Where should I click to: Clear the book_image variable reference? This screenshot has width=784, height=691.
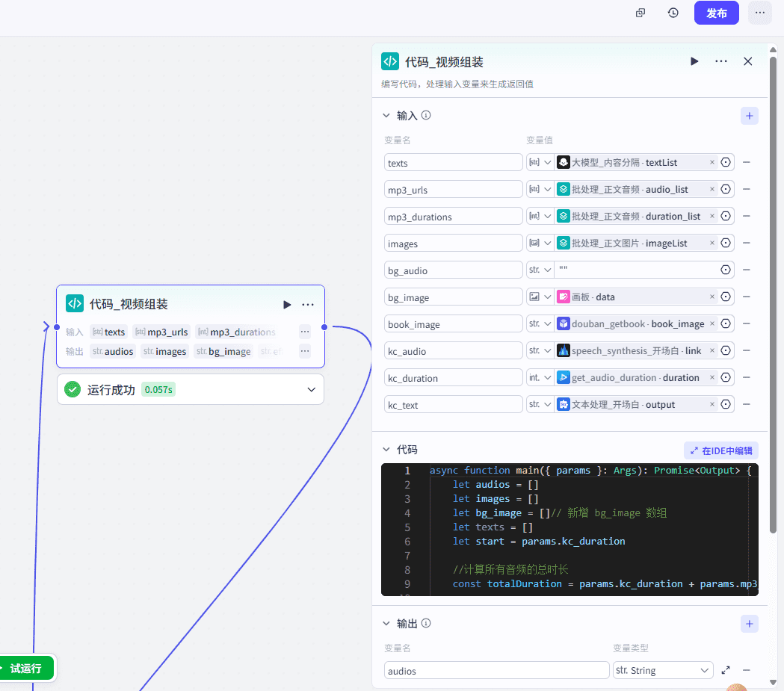pyautogui.click(x=712, y=323)
